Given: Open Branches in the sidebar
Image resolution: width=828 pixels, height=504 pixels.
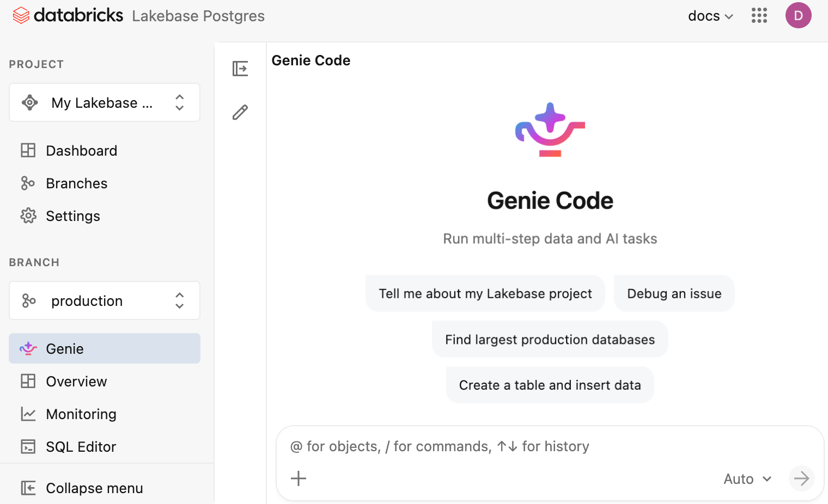Looking at the screenshot, I should [x=105, y=183].
